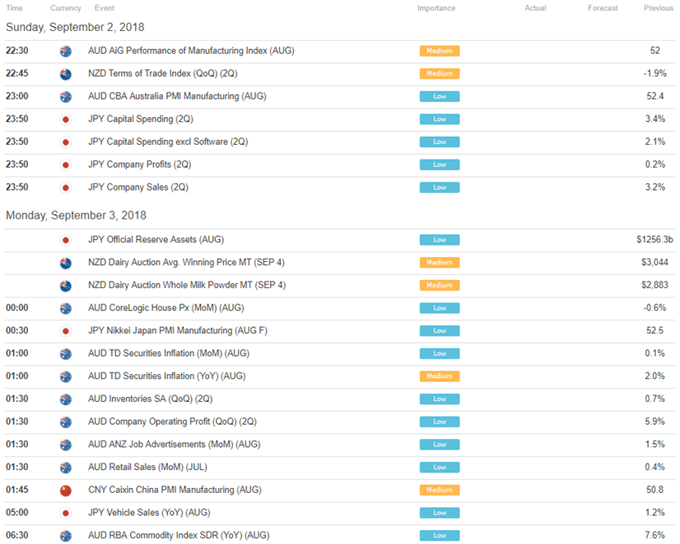Click the Low badge for RBA Commodity Index SDR
This screenshot has width=680, height=544.
pyautogui.click(x=439, y=535)
